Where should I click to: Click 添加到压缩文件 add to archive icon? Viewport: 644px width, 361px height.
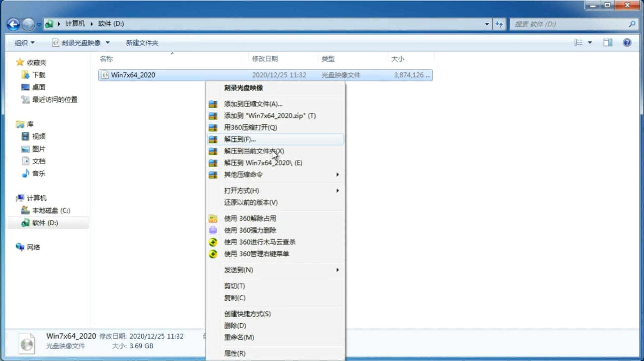pos(212,104)
